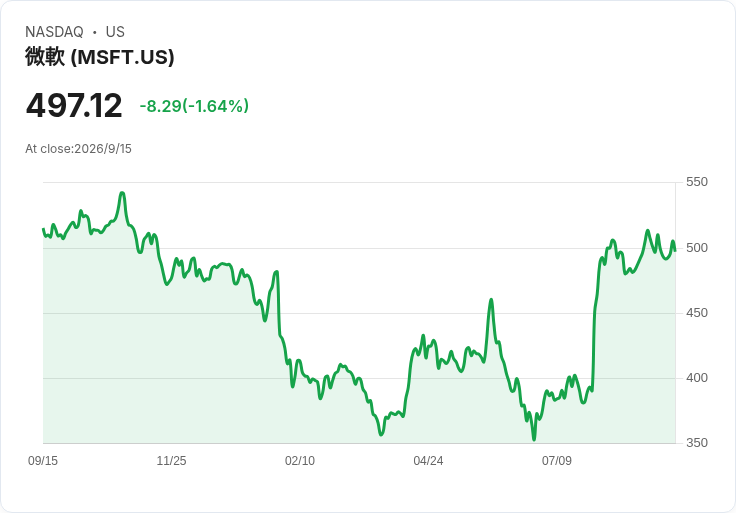Click the 550 price axis label
This screenshot has width=736, height=513.
697,182
